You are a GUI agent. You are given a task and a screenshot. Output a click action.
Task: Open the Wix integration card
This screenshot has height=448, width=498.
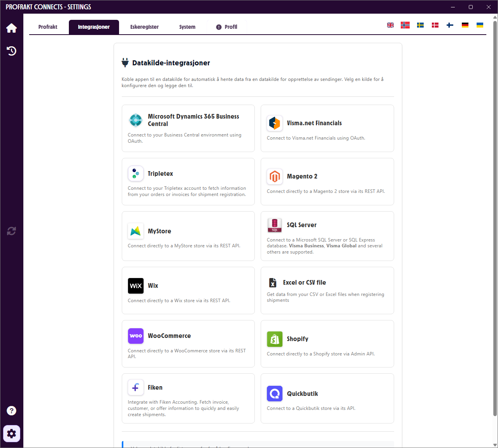[x=188, y=290]
